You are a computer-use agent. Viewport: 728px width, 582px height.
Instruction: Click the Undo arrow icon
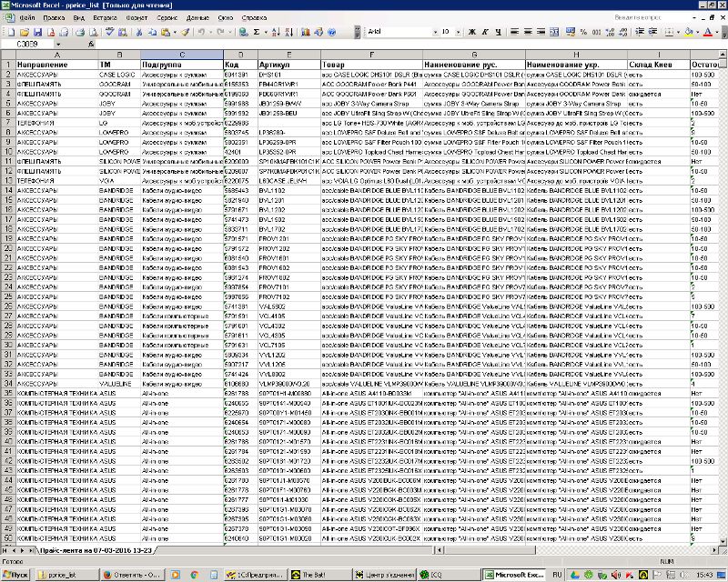pos(201,32)
